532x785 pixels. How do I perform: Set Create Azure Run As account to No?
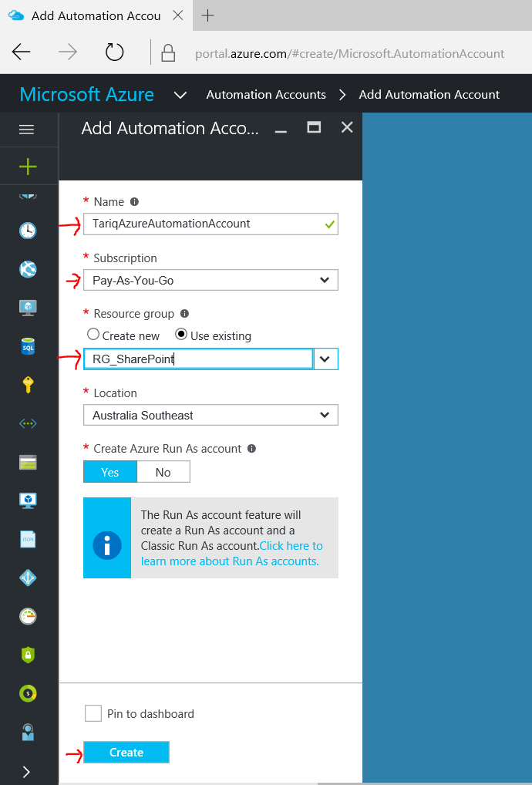(x=163, y=472)
